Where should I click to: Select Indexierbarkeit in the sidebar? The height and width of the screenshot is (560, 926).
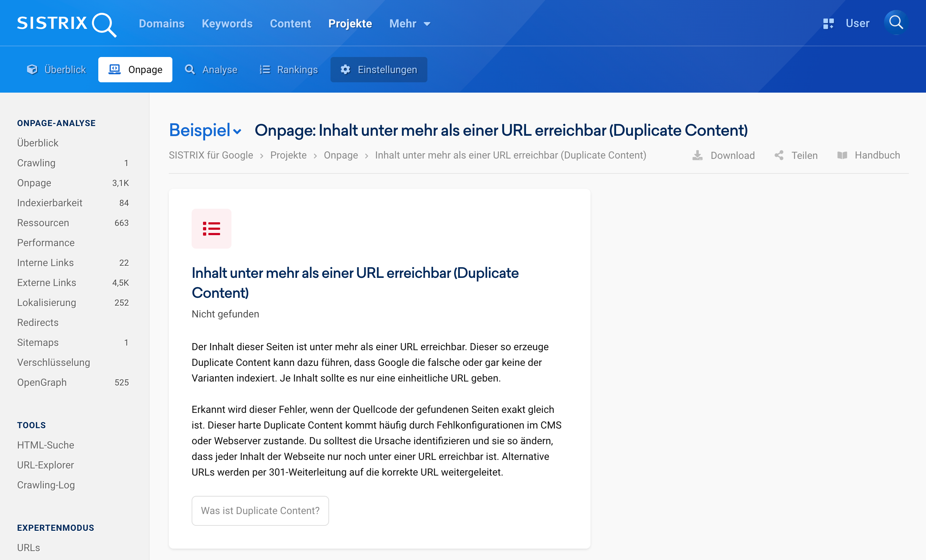(50, 203)
